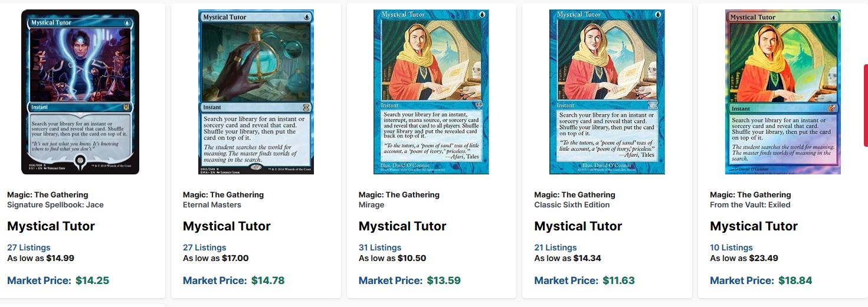Select the $18.84 market price
868x307 pixels.
(x=795, y=280)
